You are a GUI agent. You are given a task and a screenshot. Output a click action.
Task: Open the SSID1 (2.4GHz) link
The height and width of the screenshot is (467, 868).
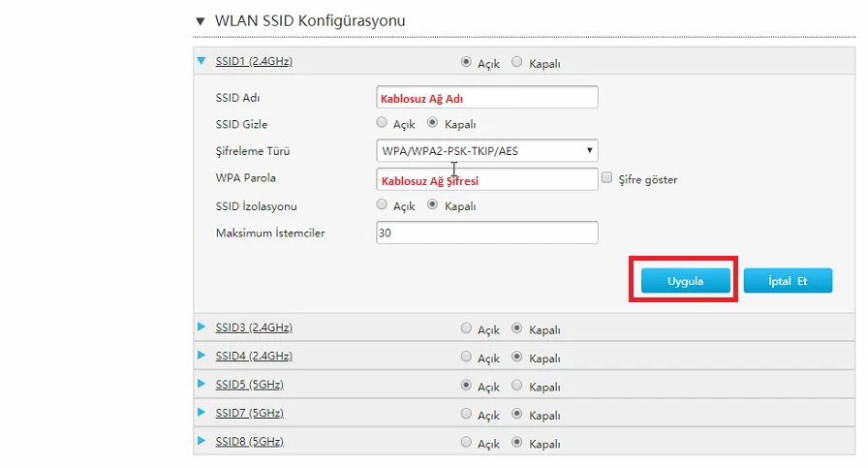[x=254, y=61]
